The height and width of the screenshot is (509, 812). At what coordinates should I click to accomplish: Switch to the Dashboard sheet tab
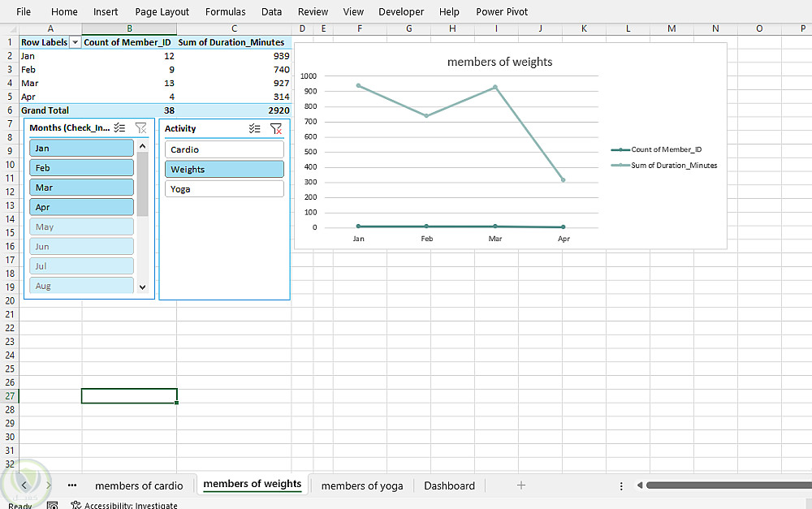click(x=449, y=485)
